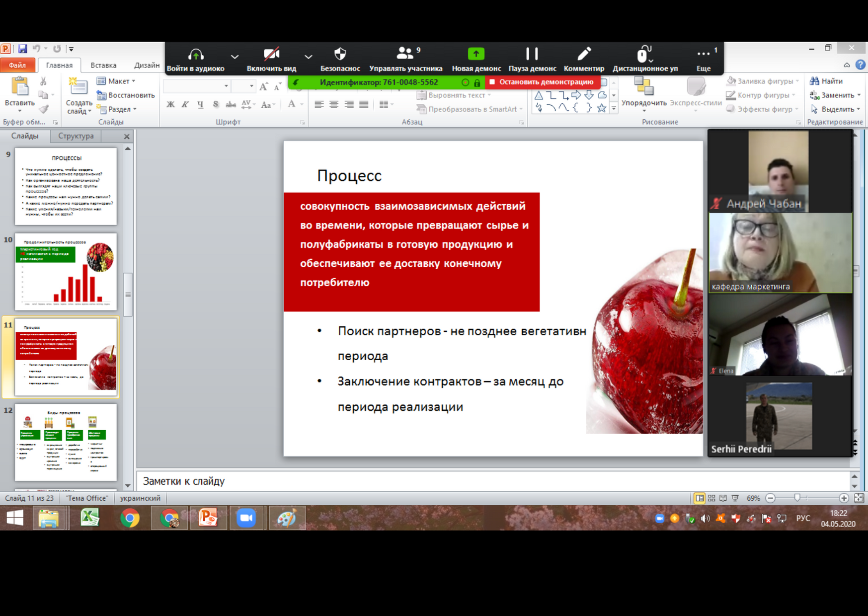
Task: Toggle Bold text formatting
Action: [x=170, y=104]
